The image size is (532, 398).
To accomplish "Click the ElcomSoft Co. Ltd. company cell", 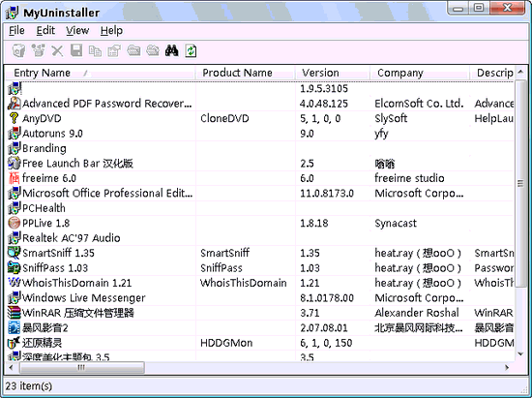I will pyautogui.click(x=419, y=104).
